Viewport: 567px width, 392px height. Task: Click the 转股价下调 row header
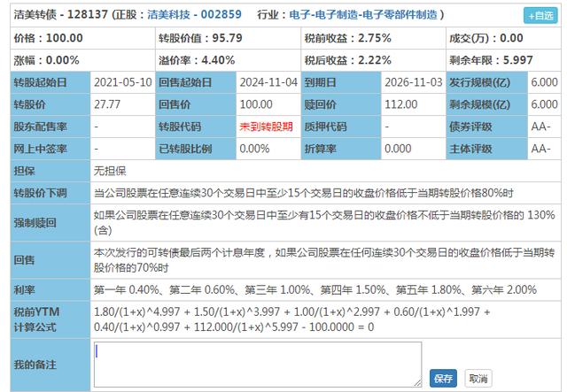coord(50,193)
